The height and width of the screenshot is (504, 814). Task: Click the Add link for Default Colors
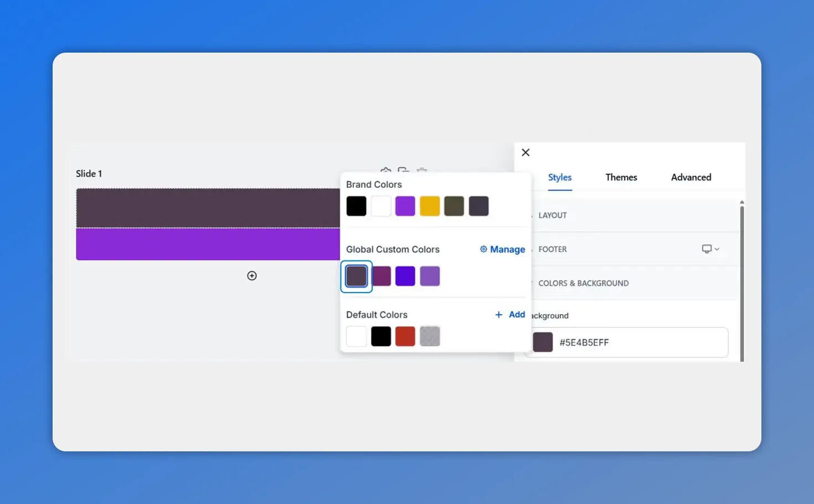[516, 314]
